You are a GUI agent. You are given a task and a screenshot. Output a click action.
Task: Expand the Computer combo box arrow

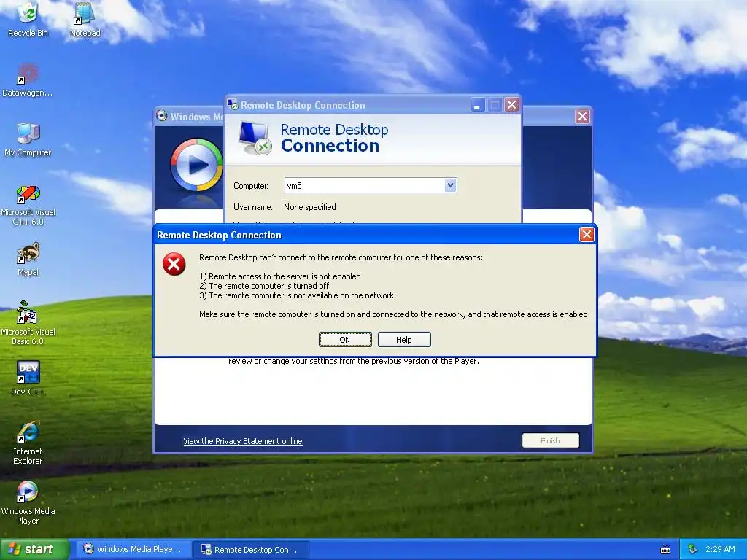coord(450,185)
